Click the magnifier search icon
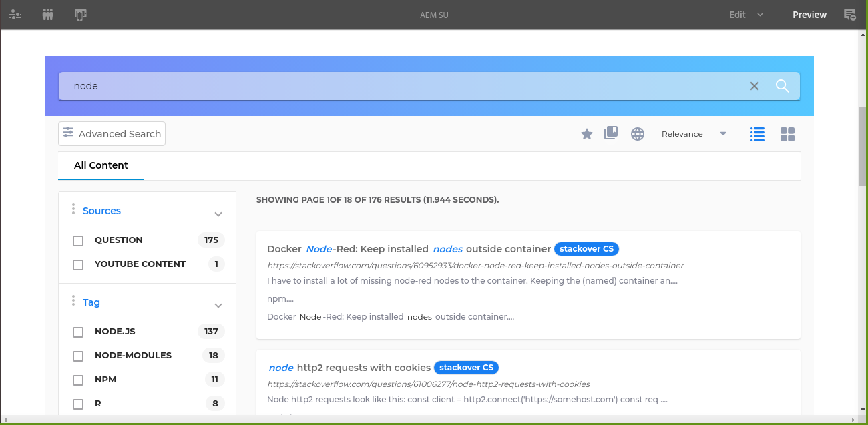Screen dimensions: 868x425 pyautogui.click(x=783, y=86)
